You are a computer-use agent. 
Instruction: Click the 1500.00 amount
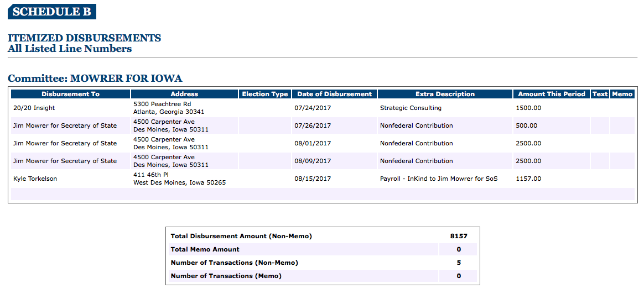click(x=528, y=108)
